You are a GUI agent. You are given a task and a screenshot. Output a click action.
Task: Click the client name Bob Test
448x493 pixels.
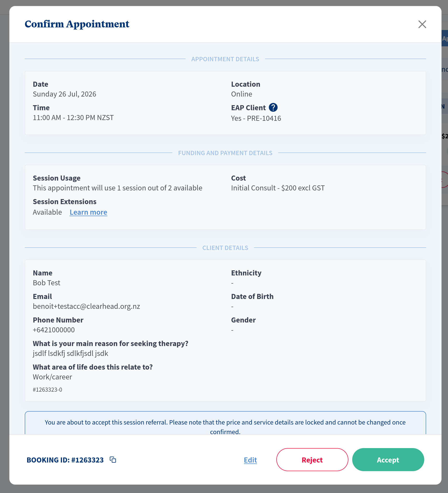click(47, 283)
